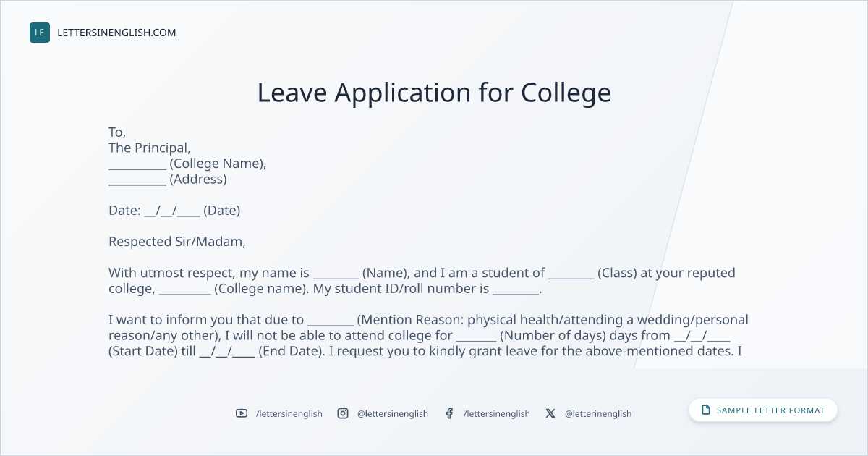Screen dimensions: 868x456
Task: Open the LETTERSINENGLISH.COM site link
Action: [116, 33]
